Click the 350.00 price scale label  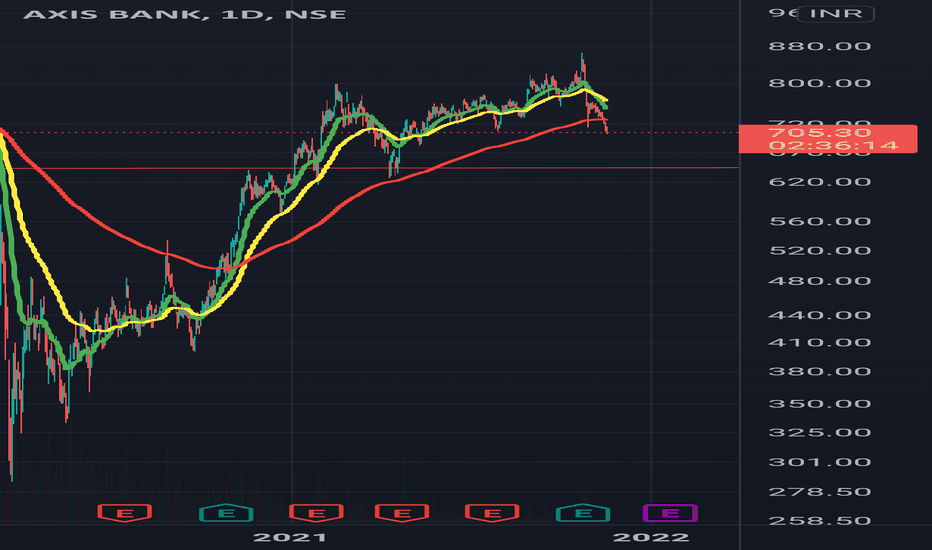tap(820, 404)
